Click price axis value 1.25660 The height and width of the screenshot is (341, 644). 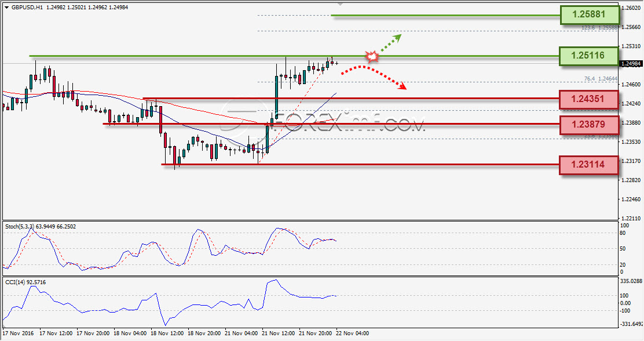tap(632, 27)
